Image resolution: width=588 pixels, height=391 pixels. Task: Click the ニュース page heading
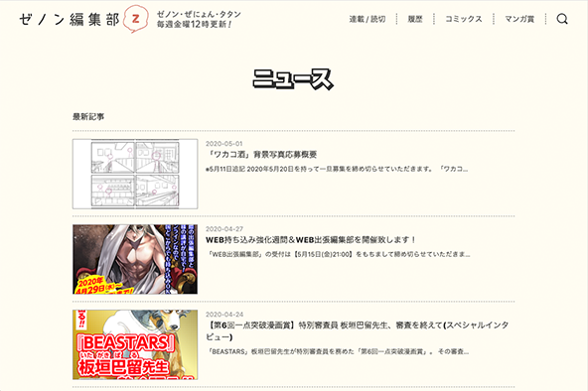(x=293, y=79)
